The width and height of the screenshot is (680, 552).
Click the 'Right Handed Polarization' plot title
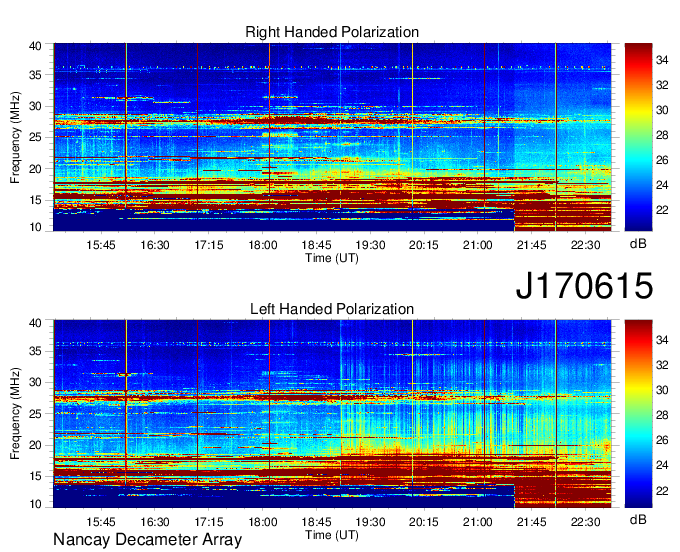[332, 32]
